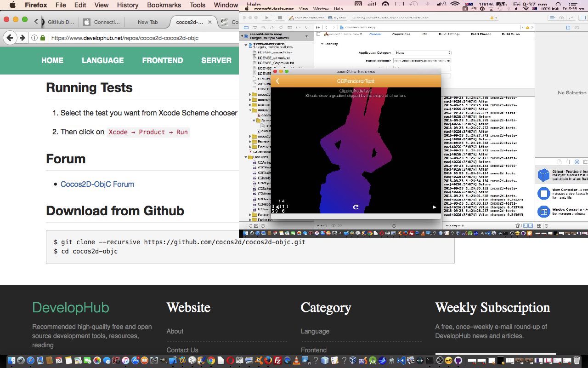The image size is (588, 368).
Task: Collapse the UnitTests folder in Xcode navigator
Action: (x=245, y=157)
